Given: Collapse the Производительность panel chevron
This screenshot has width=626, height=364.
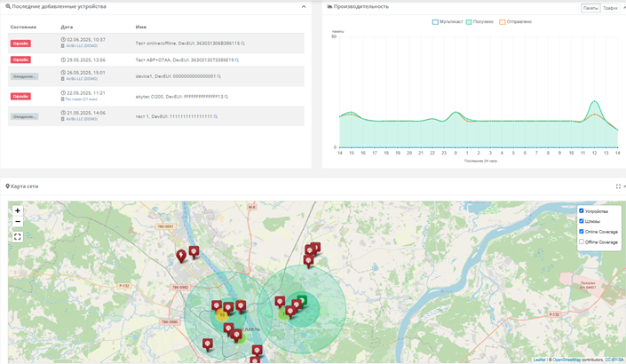Looking at the screenshot, I should pos(623,7).
